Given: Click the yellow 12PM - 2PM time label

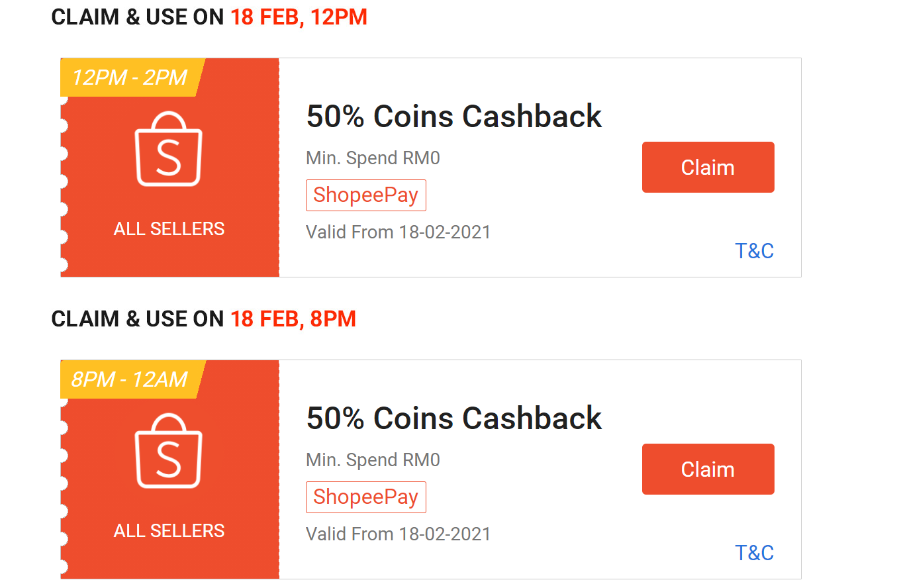Looking at the screenshot, I should click(130, 77).
